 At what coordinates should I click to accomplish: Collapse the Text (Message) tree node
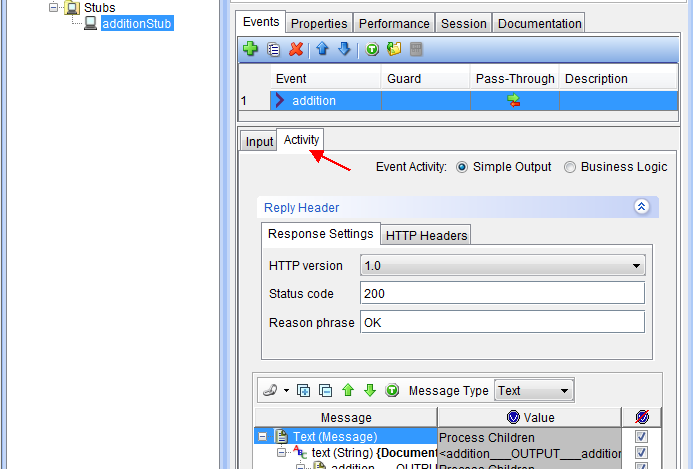click(x=263, y=437)
